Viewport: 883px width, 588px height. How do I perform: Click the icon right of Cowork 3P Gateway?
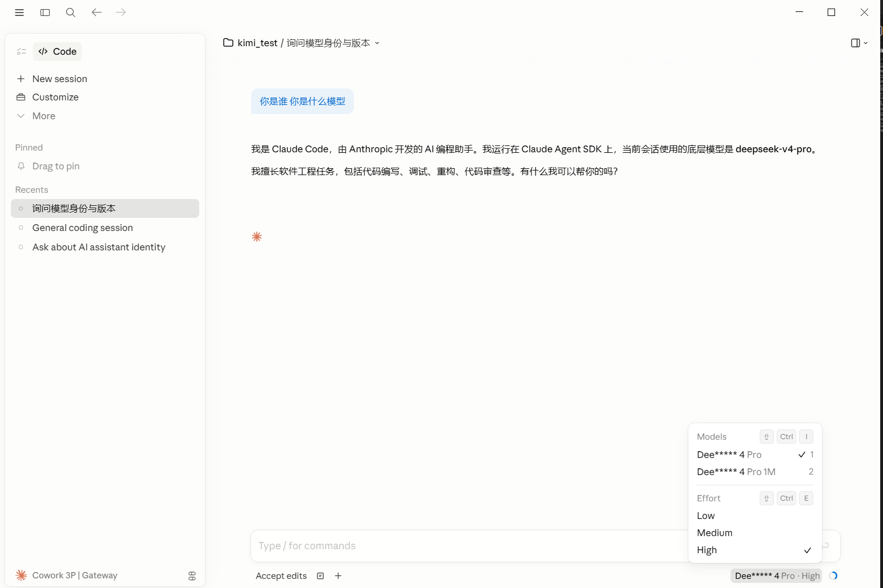coord(192,576)
